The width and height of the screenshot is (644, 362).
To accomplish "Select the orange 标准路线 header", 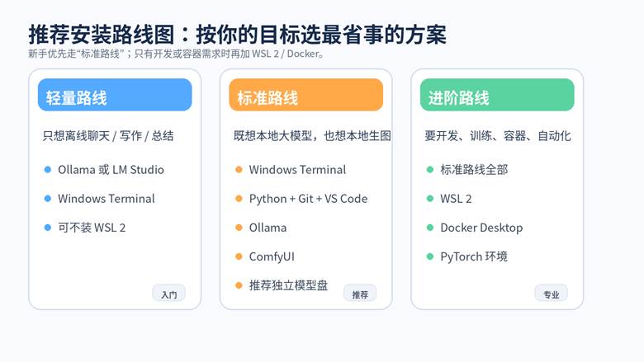I will pyautogui.click(x=305, y=95).
